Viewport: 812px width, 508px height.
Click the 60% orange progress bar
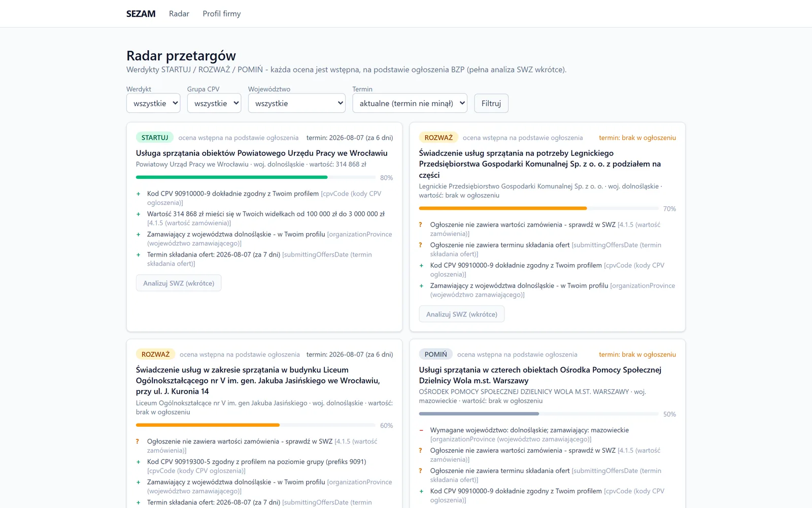tap(256, 425)
